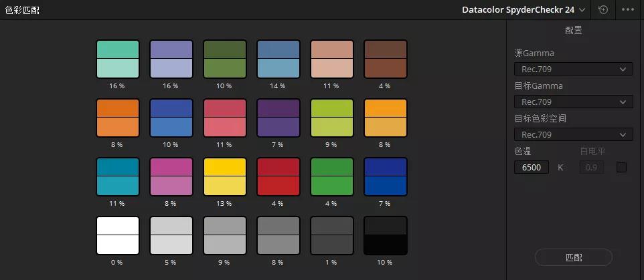
Task: Select the magenta swatch labeled 8 %
Action: pos(171,176)
